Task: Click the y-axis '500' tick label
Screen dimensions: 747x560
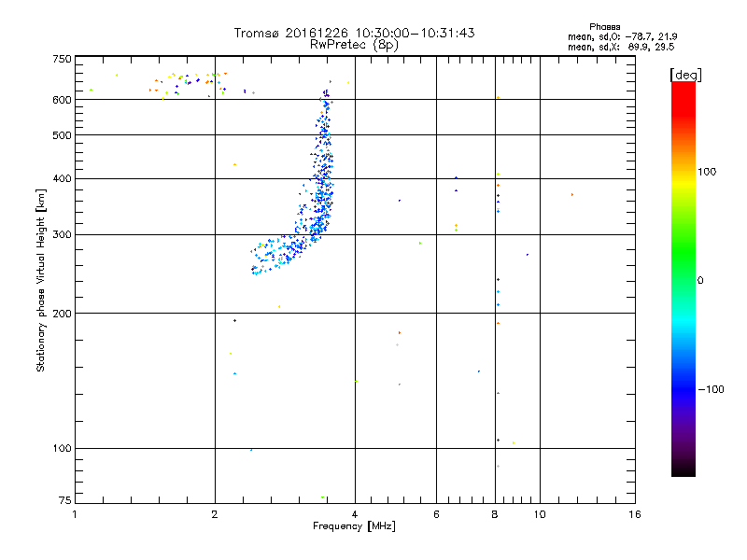Action: (x=62, y=135)
